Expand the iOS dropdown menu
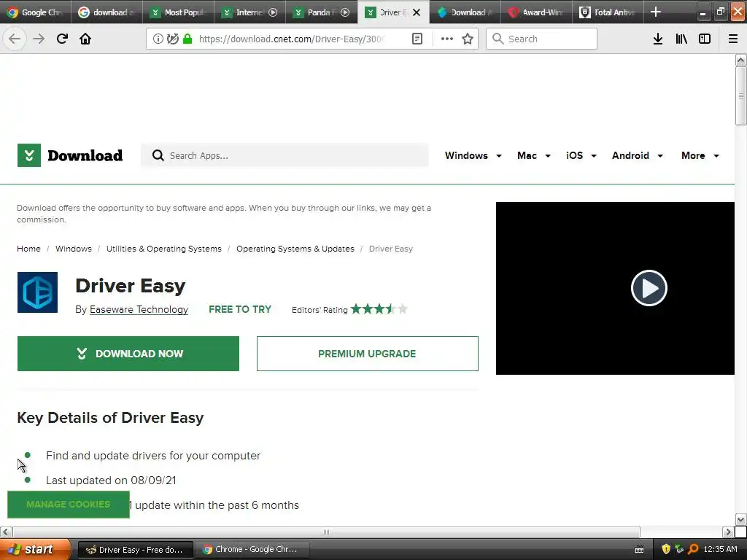 tap(581, 156)
